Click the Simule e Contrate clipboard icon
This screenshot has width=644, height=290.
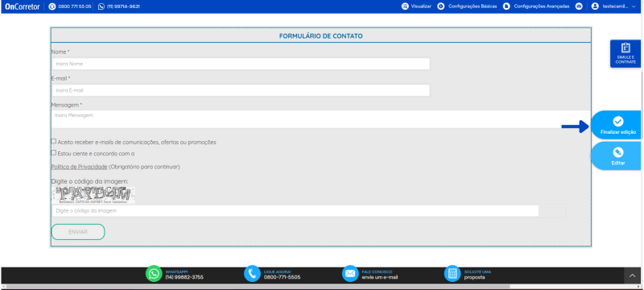(x=625, y=48)
